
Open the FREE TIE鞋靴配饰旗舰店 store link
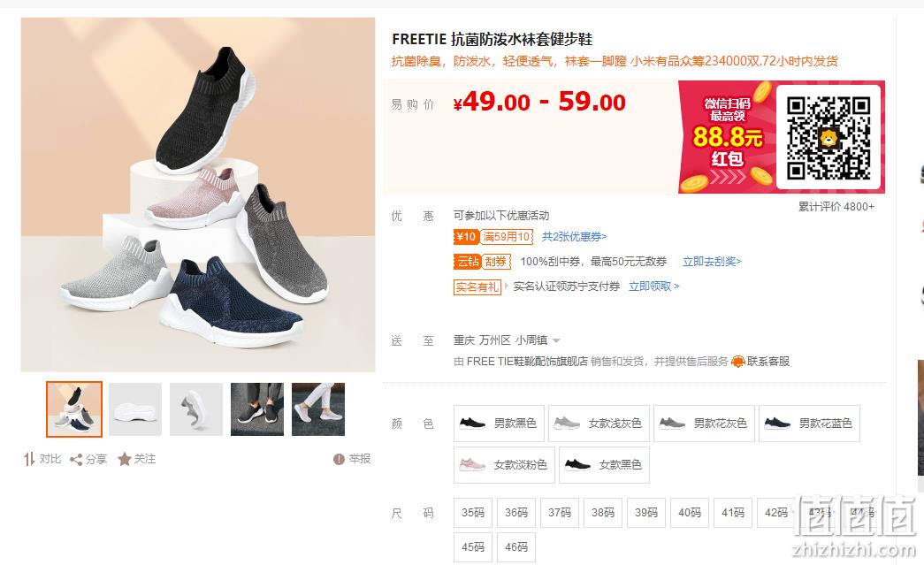527,361
